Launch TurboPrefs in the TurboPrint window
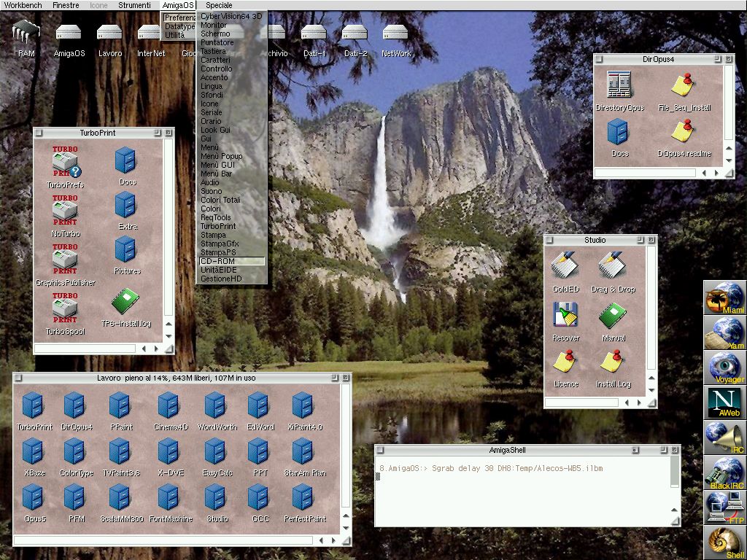The height and width of the screenshot is (560, 747). click(x=65, y=166)
